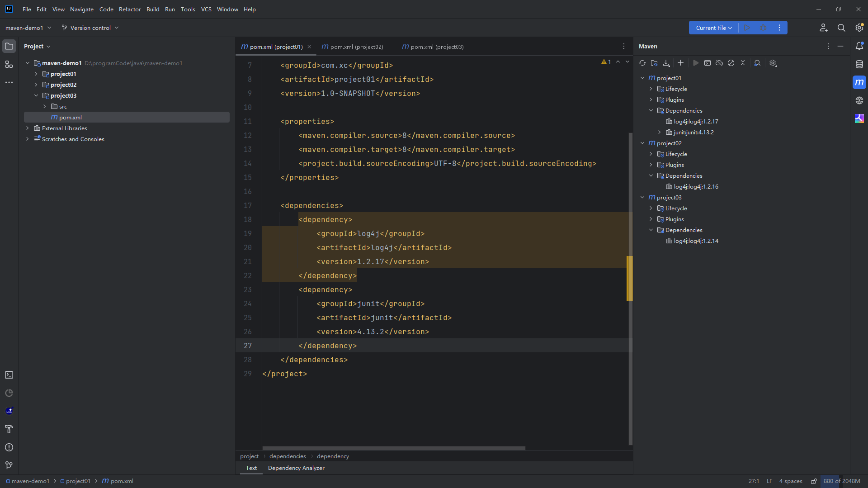This screenshot has height=488, width=868.
Task: Open the Refactor menu
Action: (x=130, y=9)
